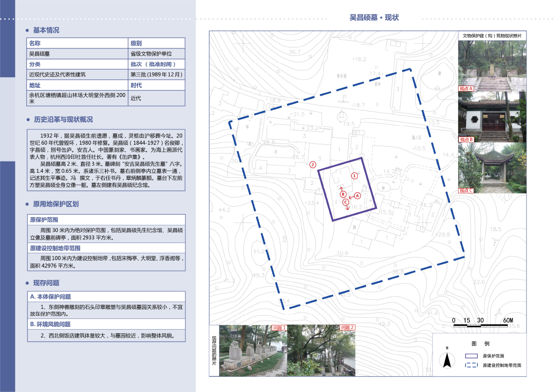The height and width of the screenshot is (392, 555).
Task: Click the 历史沿革与现状概况 section heading
Action: point(63,120)
